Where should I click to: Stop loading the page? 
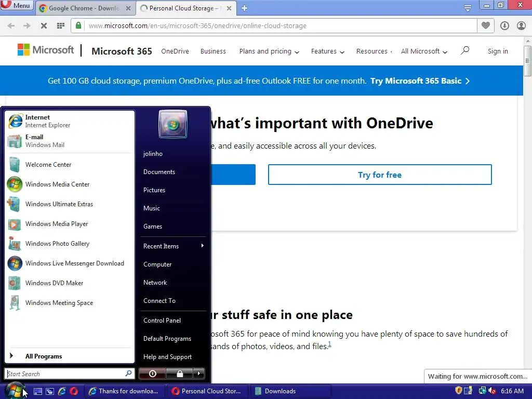[x=44, y=26]
